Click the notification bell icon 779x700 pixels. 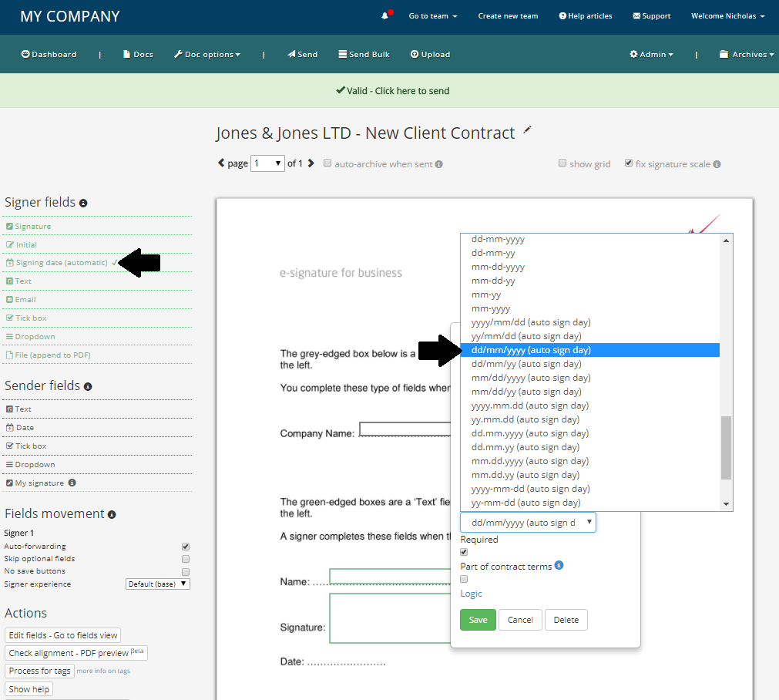tap(384, 16)
